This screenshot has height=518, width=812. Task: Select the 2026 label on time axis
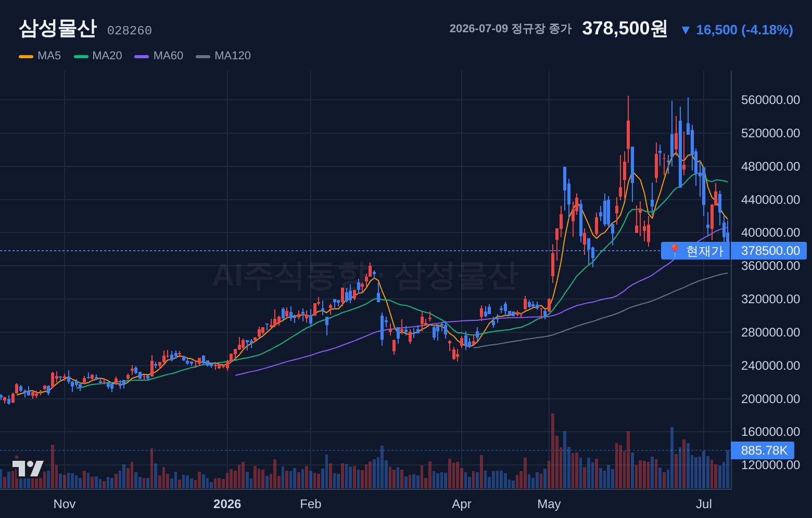coord(227,504)
